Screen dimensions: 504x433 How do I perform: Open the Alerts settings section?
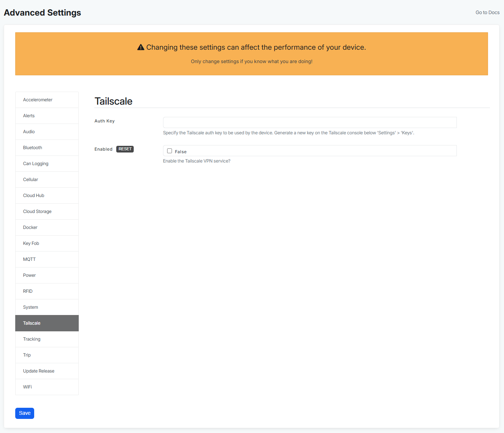coord(47,116)
